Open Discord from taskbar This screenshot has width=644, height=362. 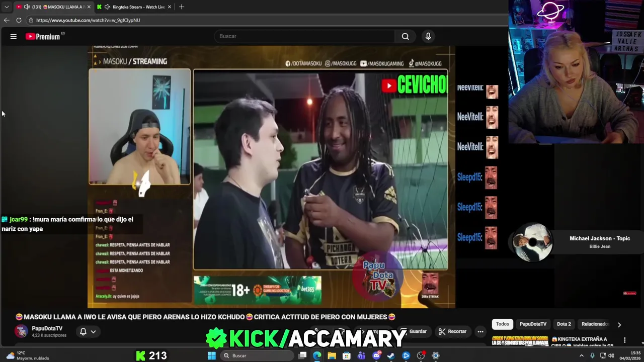(x=376, y=355)
